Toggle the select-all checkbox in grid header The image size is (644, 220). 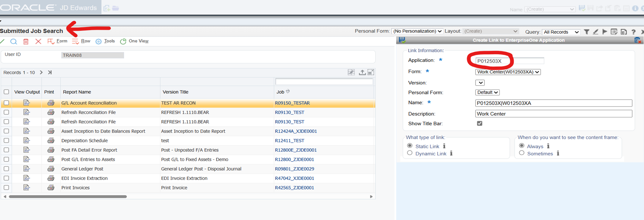pyautogui.click(x=6, y=92)
